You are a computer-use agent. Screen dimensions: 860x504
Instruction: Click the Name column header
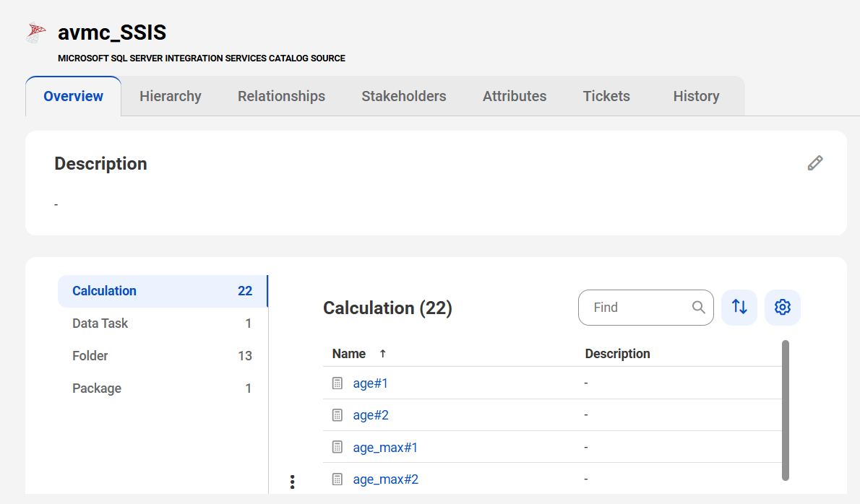[349, 354]
